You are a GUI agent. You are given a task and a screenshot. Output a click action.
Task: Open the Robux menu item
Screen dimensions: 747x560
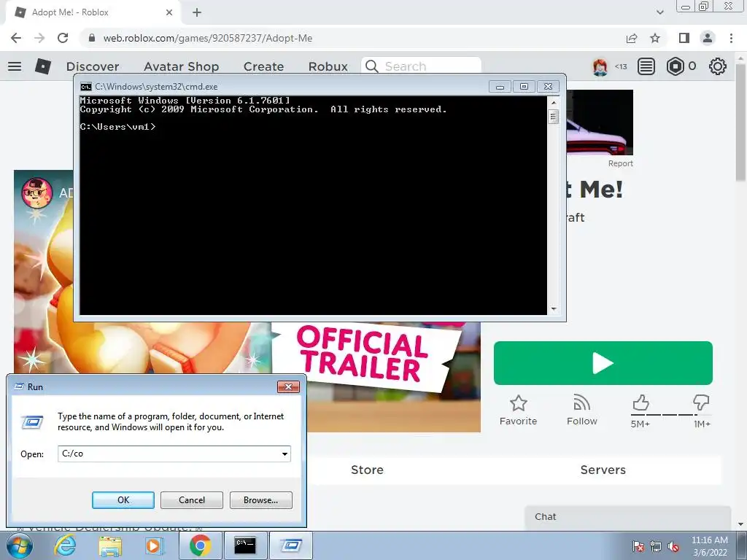click(328, 66)
